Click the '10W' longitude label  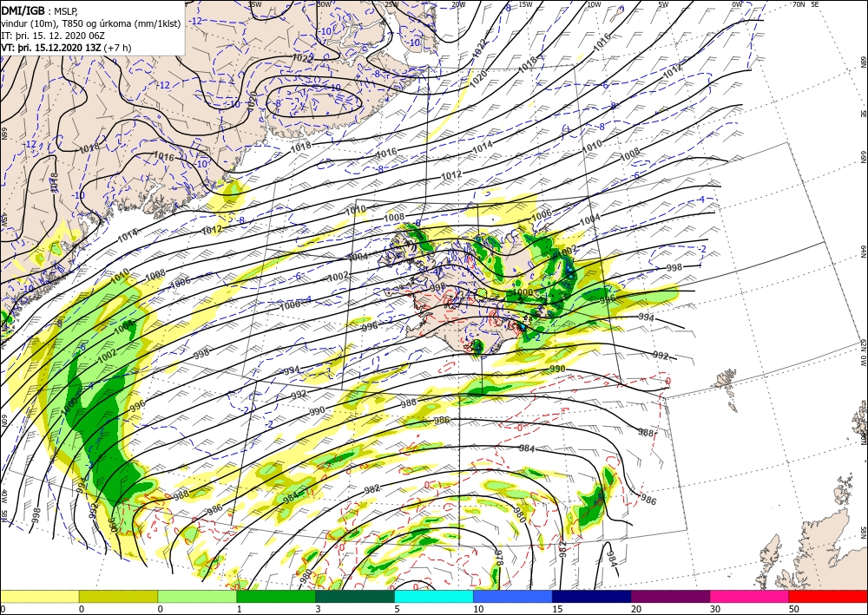tap(594, 4)
